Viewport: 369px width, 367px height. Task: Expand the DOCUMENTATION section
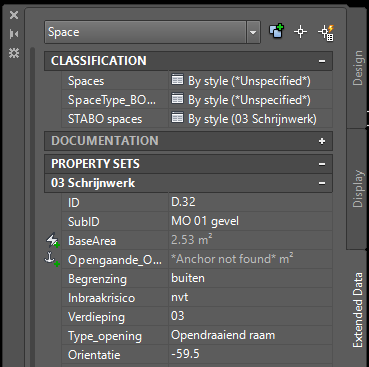[322, 141]
